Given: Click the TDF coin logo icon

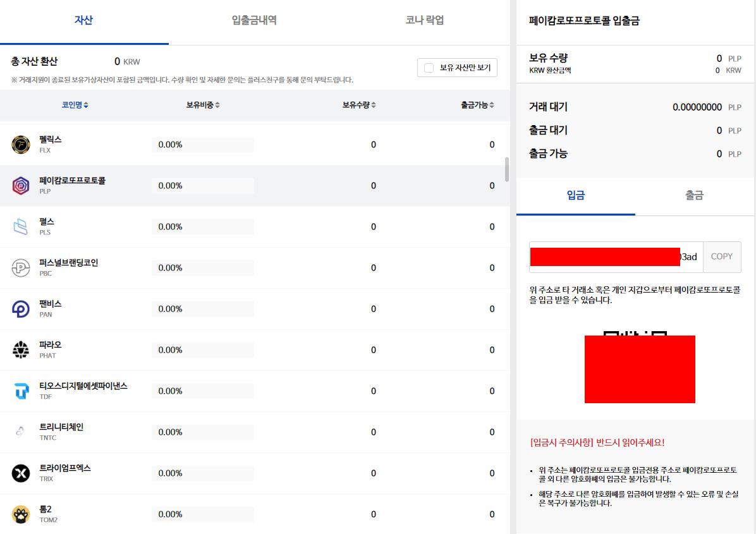Looking at the screenshot, I should click(21, 391).
